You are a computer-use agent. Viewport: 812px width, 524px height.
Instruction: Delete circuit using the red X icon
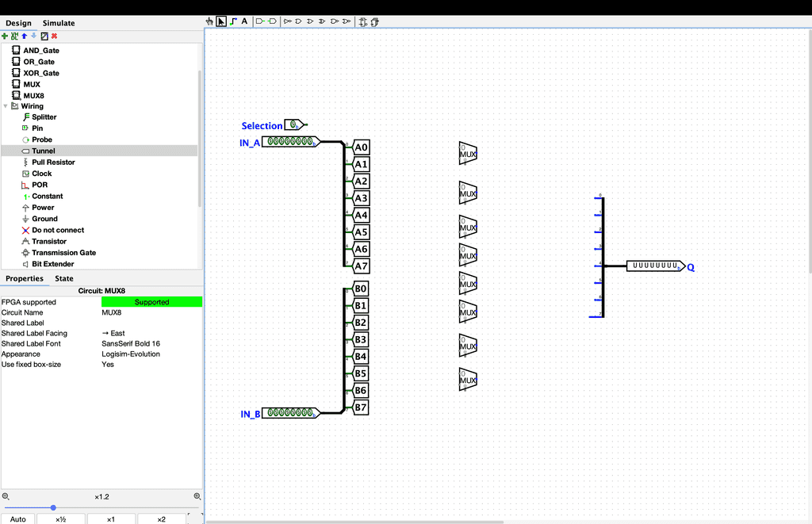pyautogui.click(x=54, y=36)
